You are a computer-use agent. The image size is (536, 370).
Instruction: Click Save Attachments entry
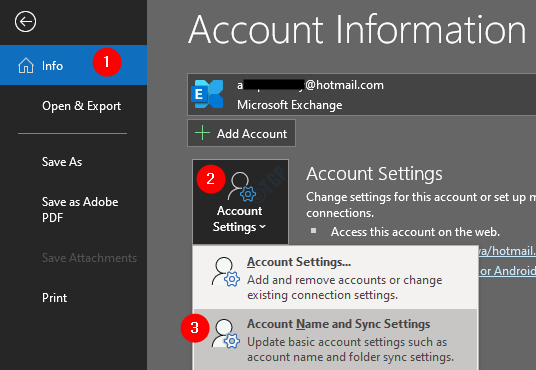[x=89, y=258]
